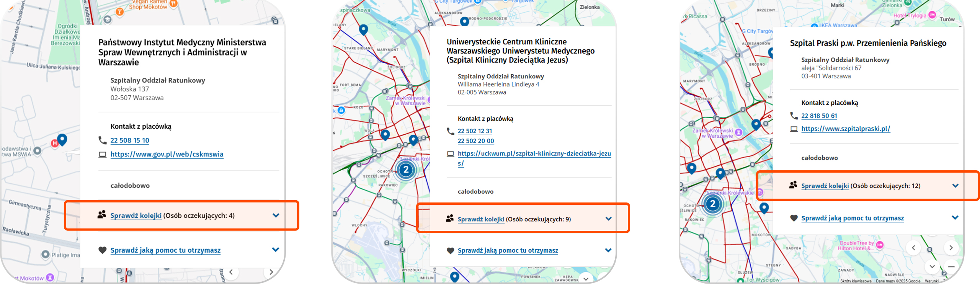Expand help info chevron in the Dzieciątka Jezus card
980x284 pixels.
[x=608, y=250]
